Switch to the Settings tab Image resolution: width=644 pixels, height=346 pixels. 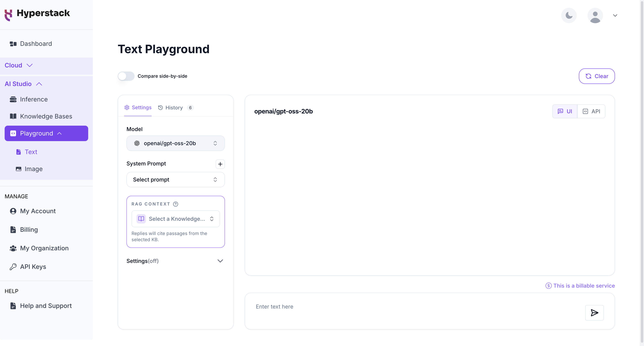click(x=138, y=108)
